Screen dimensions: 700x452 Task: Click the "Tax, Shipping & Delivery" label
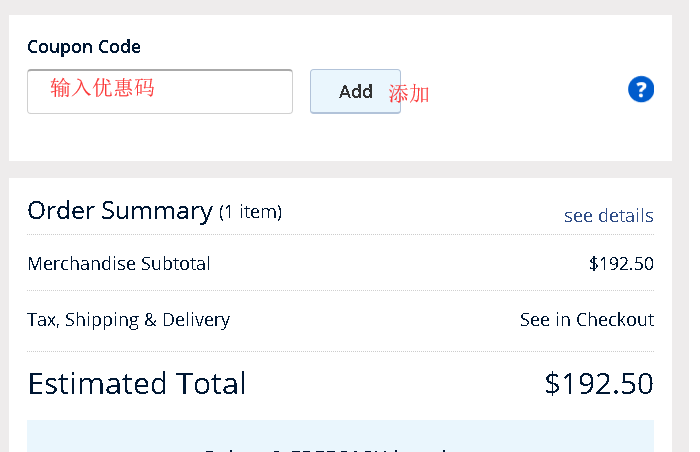(128, 320)
